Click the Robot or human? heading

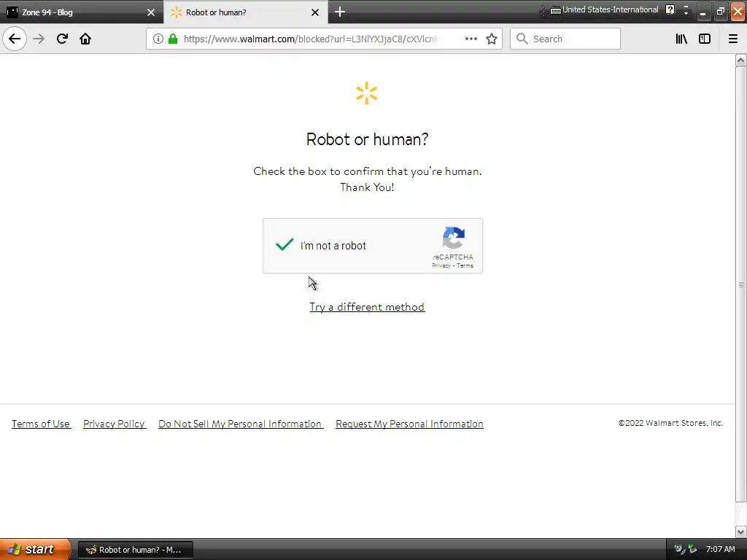(x=367, y=139)
